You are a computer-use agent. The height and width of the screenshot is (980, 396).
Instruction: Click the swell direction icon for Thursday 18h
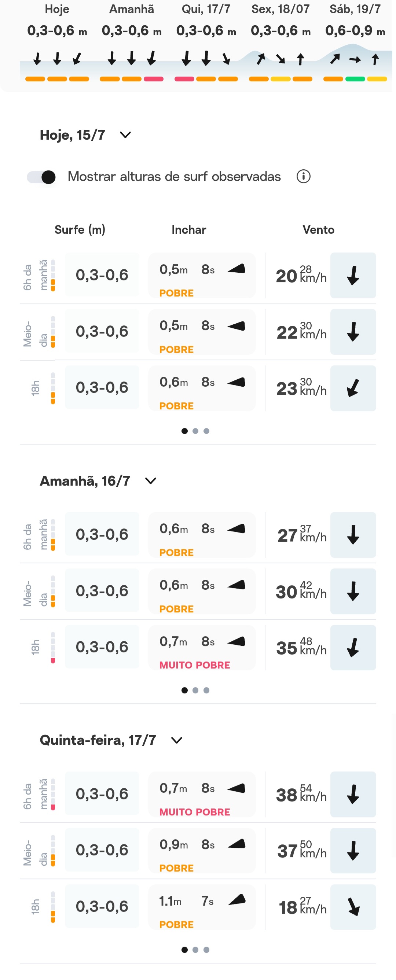coord(237,900)
